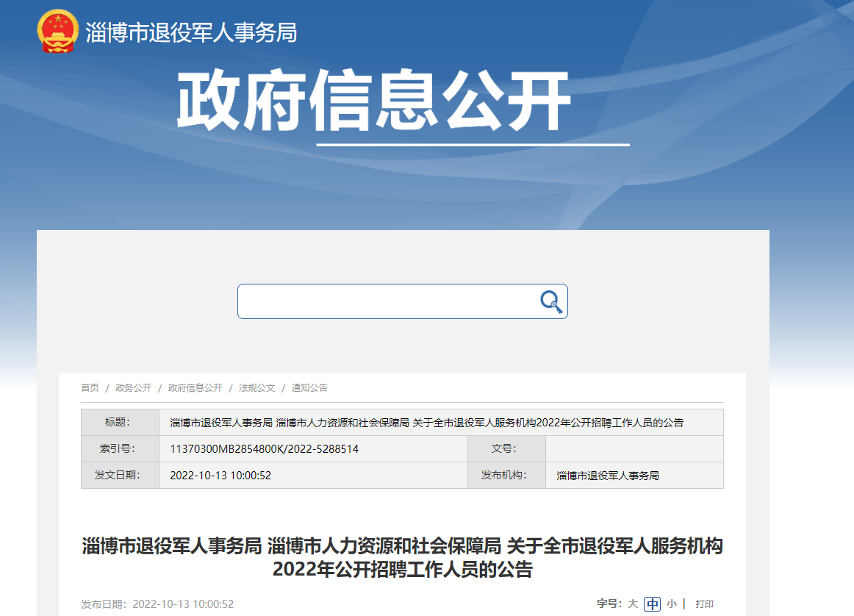Image resolution: width=854 pixels, height=616 pixels.
Task: Click the 文号 label cell
Action: 506,449
